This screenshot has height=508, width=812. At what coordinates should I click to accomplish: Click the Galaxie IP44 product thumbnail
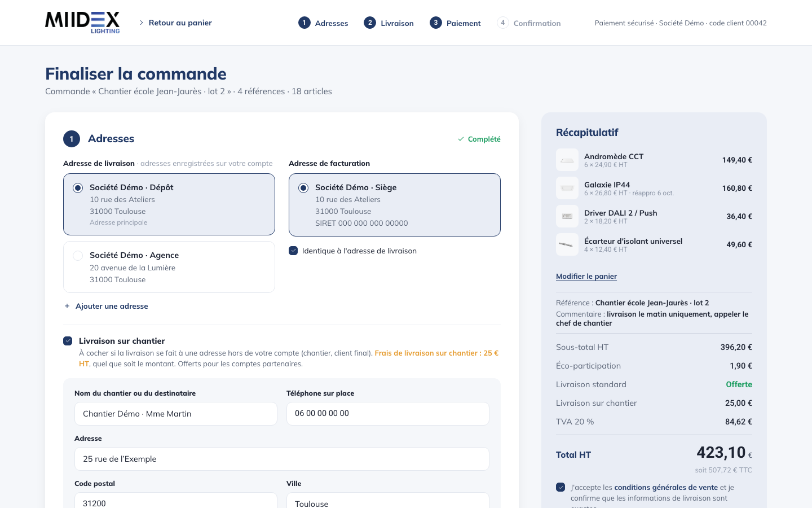pyautogui.click(x=567, y=188)
